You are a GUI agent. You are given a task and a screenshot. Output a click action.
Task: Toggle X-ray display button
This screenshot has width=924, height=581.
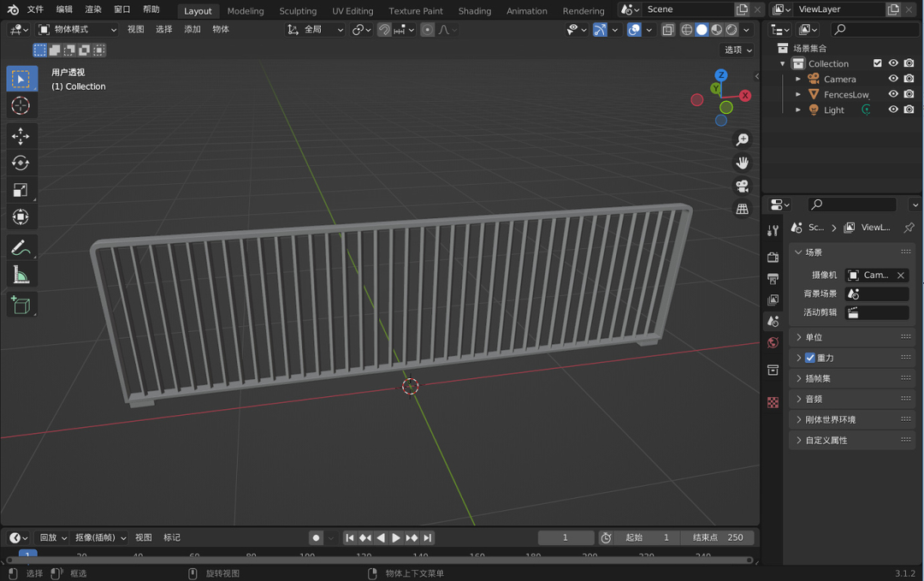[x=667, y=29]
